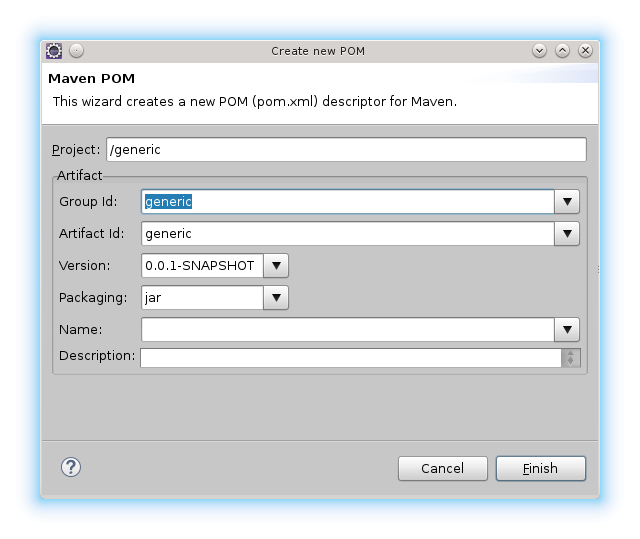This screenshot has height=539, width=640.
Task: Click the 'Version:' label
Action: click(x=84, y=266)
